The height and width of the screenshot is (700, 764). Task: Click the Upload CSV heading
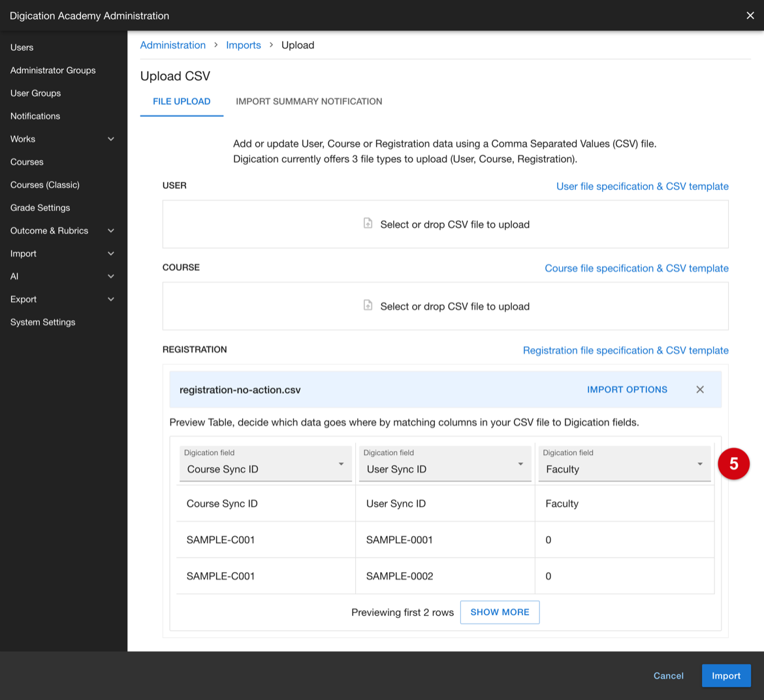(x=176, y=76)
